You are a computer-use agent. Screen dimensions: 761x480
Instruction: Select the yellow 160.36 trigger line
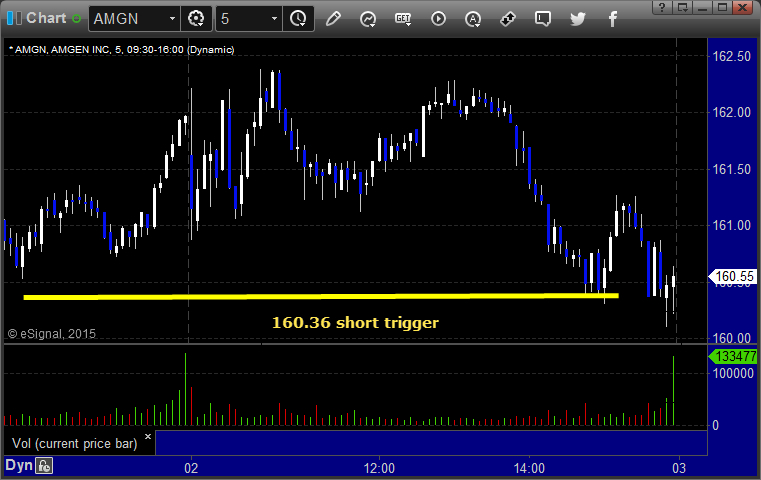pyautogui.click(x=321, y=296)
